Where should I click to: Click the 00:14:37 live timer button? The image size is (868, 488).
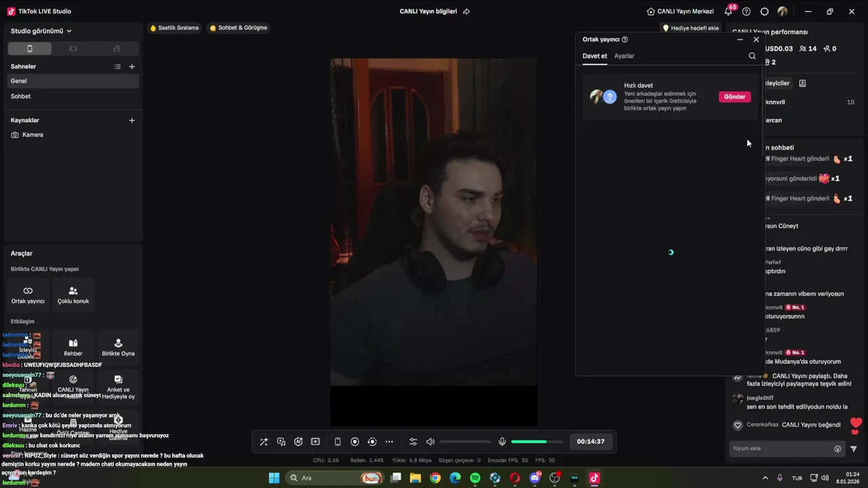591,441
